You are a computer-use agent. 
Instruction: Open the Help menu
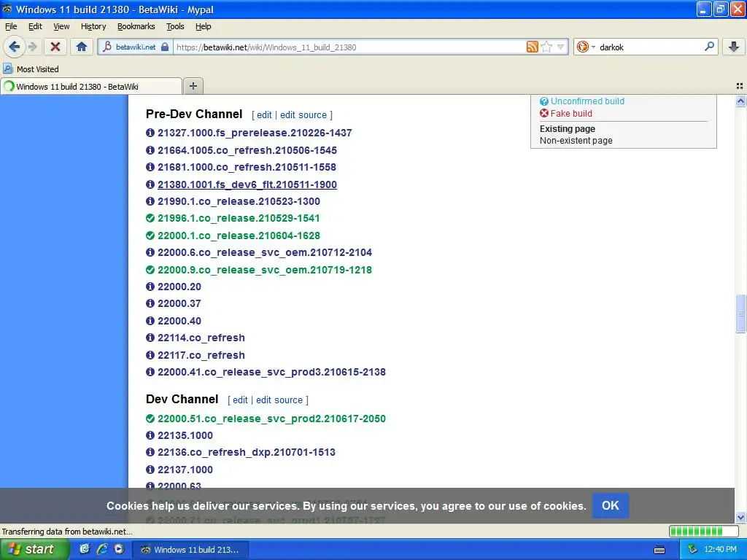click(203, 26)
